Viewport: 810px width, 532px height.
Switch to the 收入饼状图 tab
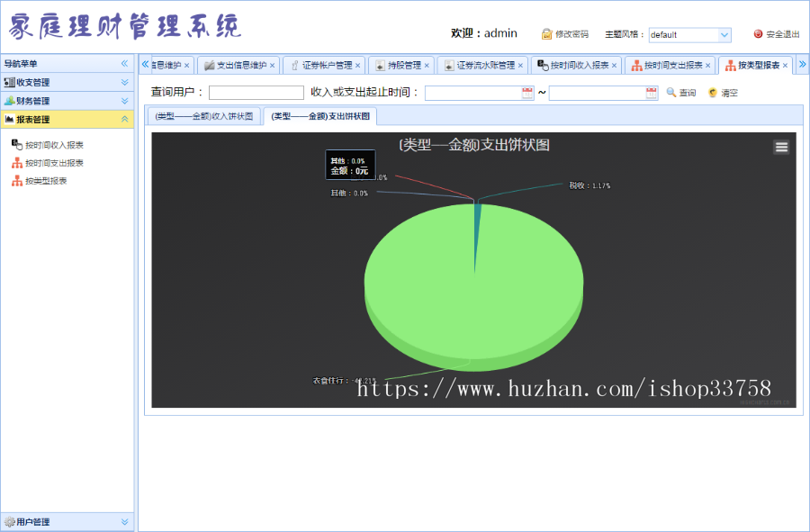(204, 116)
